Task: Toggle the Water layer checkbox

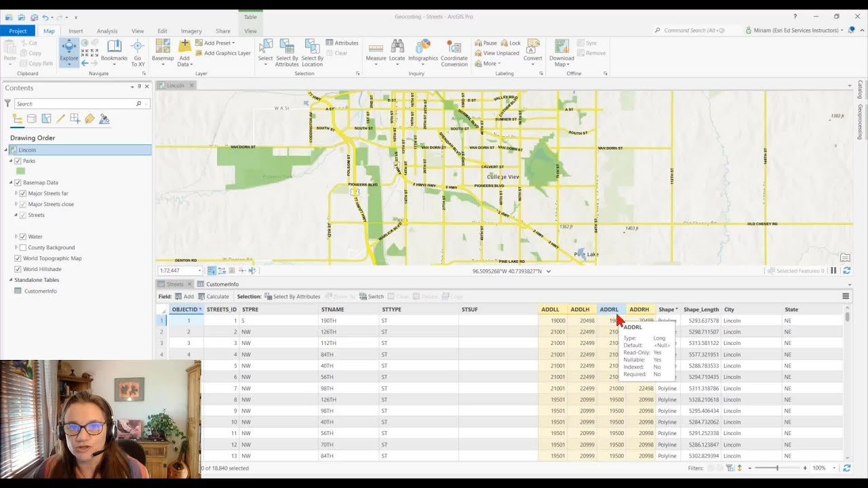Action: (23, 237)
